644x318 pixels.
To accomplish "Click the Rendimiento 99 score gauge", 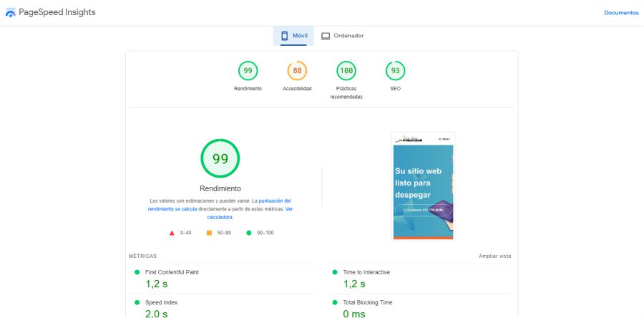I will pyautogui.click(x=248, y=71).
